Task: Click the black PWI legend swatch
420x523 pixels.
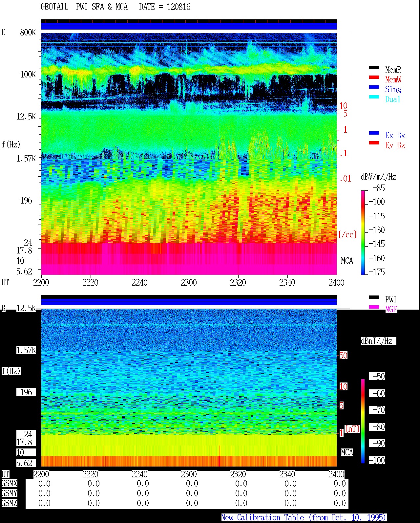Action: [374, 297]
